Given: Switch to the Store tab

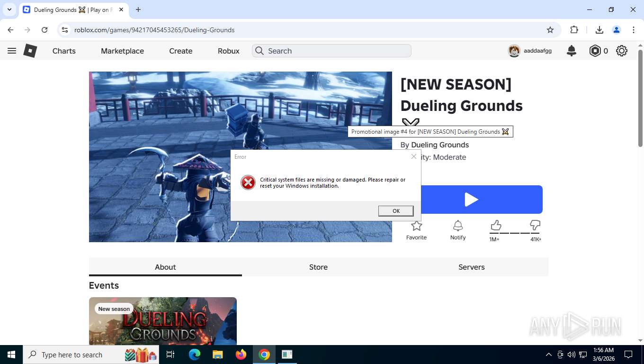Looking at the screenshot, I should 318,267.
